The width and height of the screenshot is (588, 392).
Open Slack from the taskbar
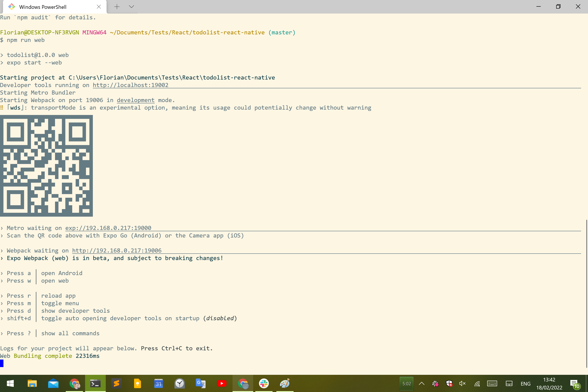tap(263, 383)
